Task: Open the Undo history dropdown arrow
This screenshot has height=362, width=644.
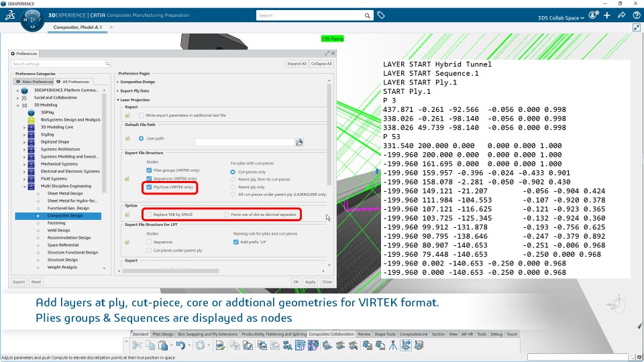Action: click(x=189, y=346)
